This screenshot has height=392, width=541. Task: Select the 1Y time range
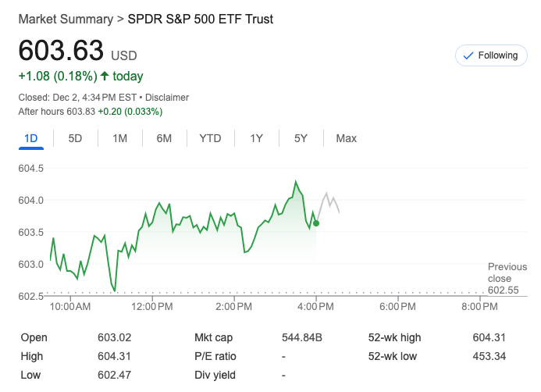click(x=256, y=138)
